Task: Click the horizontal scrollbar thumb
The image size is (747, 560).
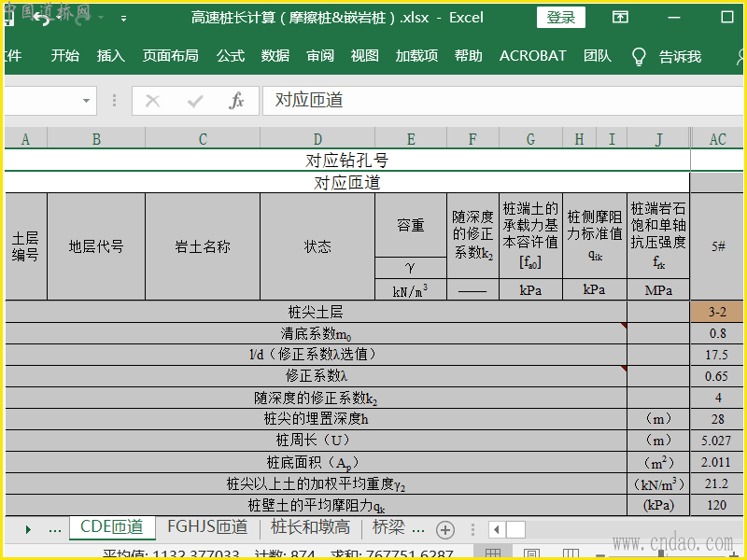Action: point(515,529)
